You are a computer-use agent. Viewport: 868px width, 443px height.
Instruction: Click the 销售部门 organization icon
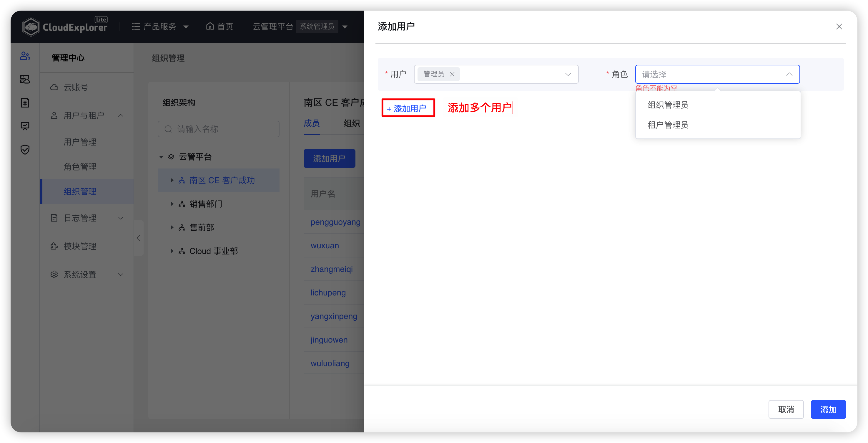point(182,204)
